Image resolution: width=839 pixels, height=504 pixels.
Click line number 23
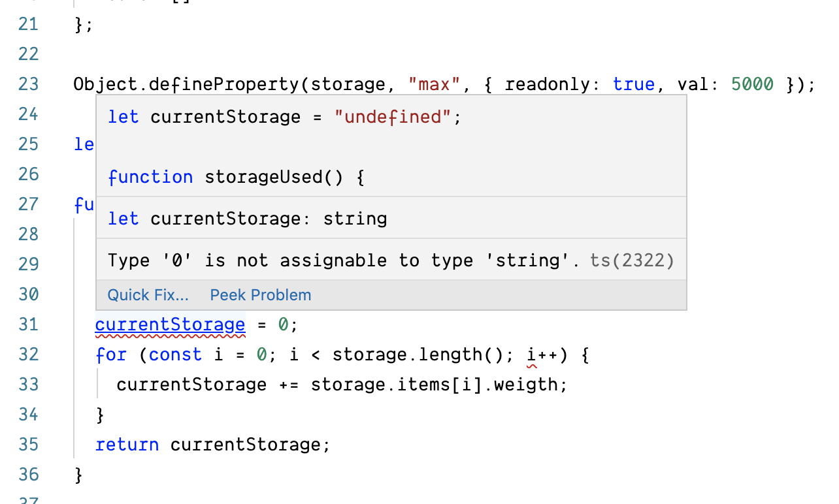pos(28,84)
